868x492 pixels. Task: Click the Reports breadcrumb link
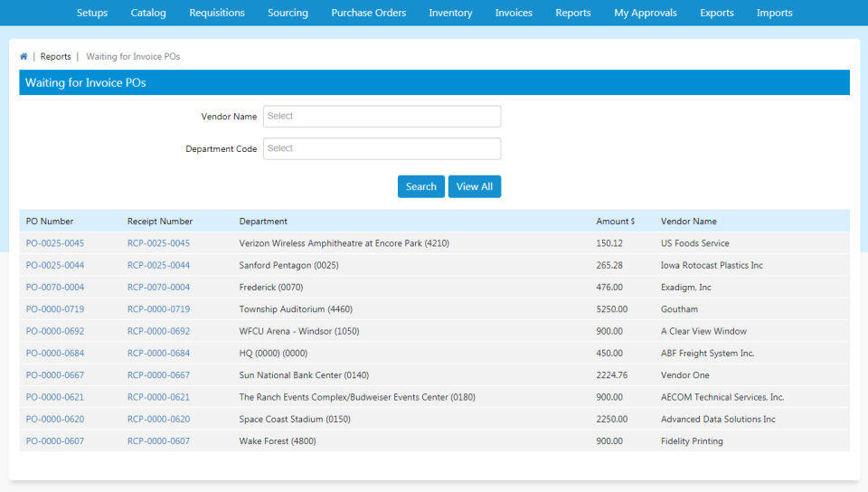click(x=55, y=57)
